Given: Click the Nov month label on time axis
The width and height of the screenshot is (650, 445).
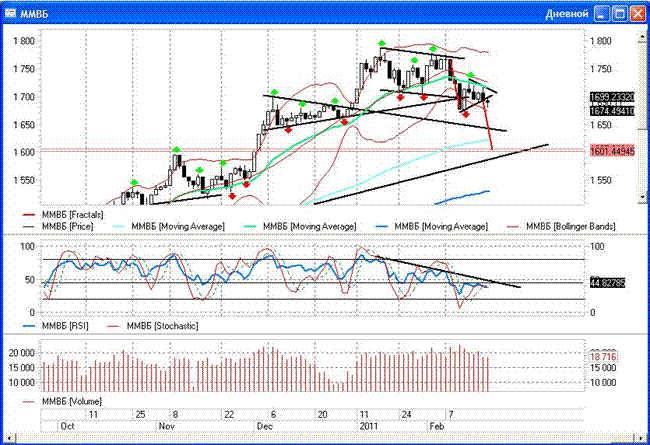Looking at the screenshot, I should (x=167, y=426).
